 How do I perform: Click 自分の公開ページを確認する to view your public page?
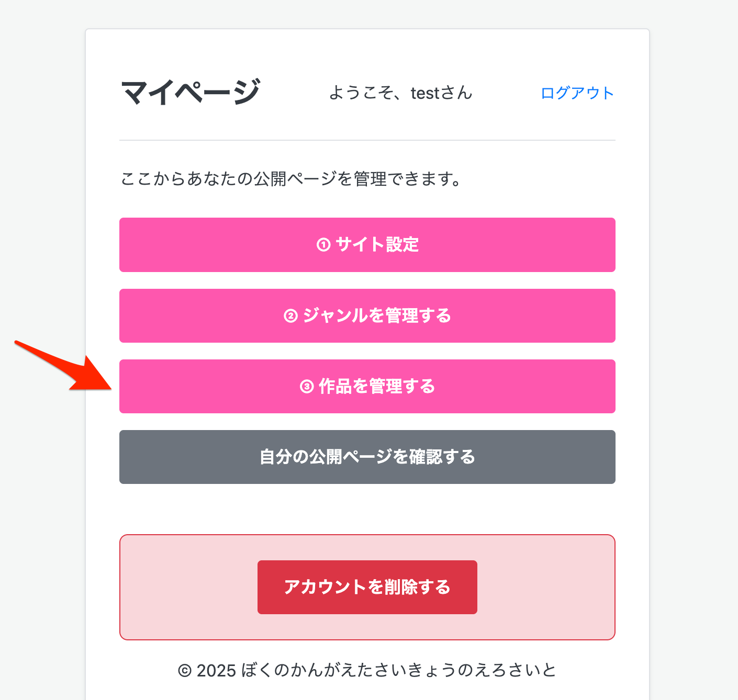click(366, 457)
